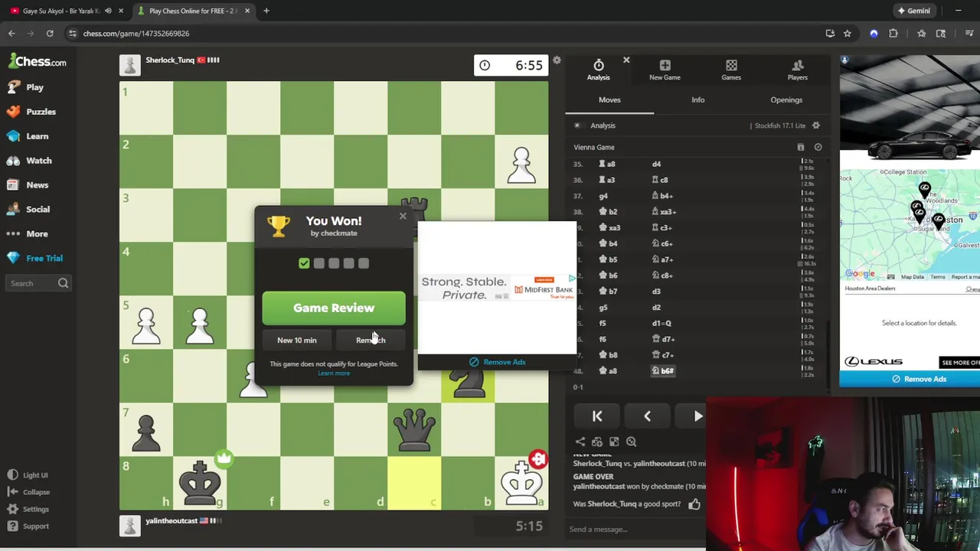Click the black rook behind dialog
980x551 pixels.
click(414, 207)
